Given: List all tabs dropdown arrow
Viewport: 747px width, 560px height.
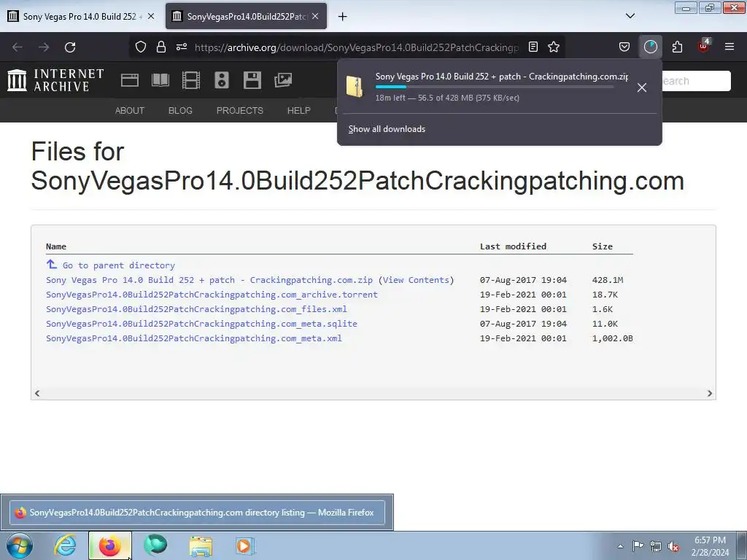Looking at the screenshot, I should click(630, 16).
